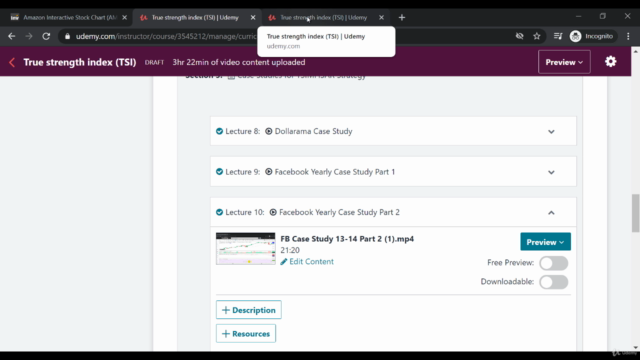Screen dimensions: 640x360
Task: Close the third True strength index tab
Action: (x=381, y=18)
